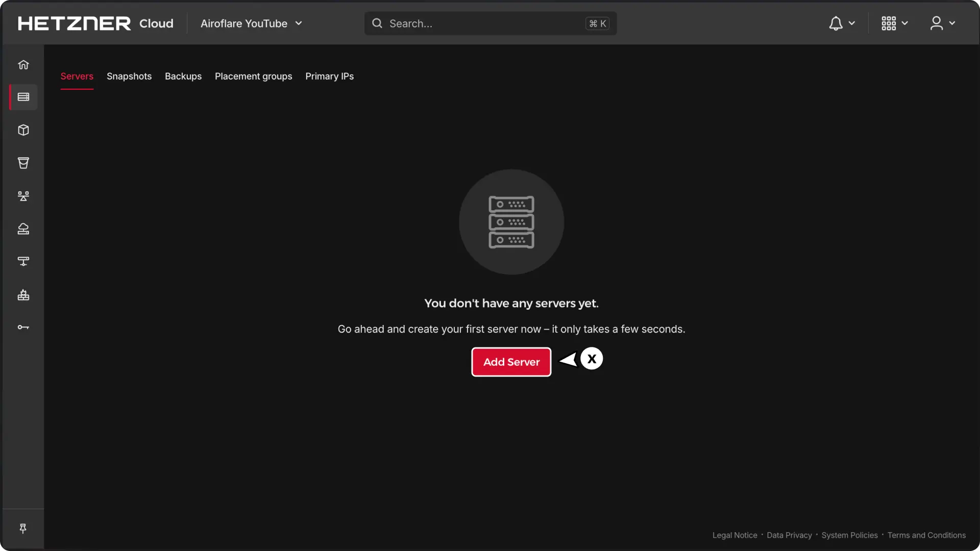This screenshot has height=551, width=980.
Task: Open the Floating IPs sidebar icon
Action: (x=23, y=229)
